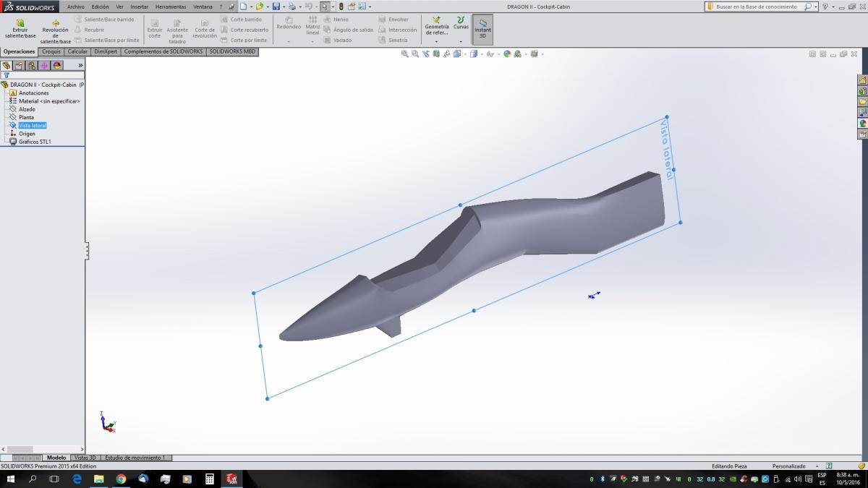Click the Apply scene icon
Viewport: 868px width, 488px height.
[518, 53]
